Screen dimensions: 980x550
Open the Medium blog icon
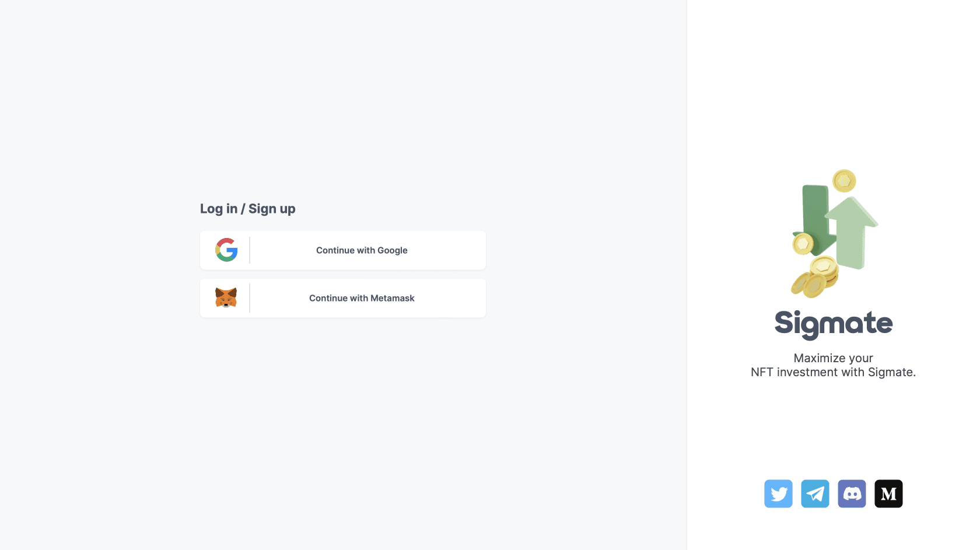[x=888, y=494]
